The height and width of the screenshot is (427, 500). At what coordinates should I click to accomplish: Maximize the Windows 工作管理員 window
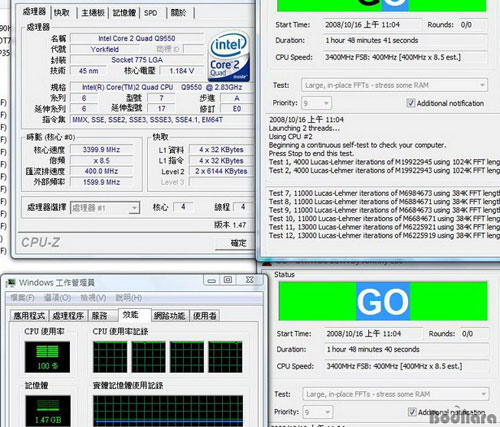[228, 280]
